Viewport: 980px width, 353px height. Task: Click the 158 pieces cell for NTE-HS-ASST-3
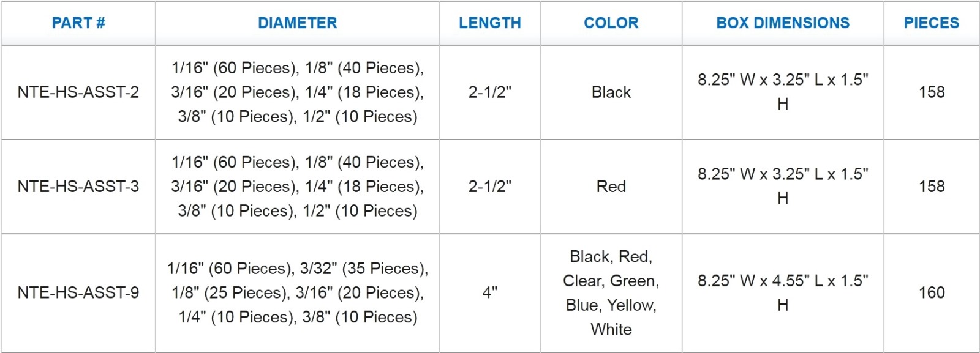click(931, 187)
